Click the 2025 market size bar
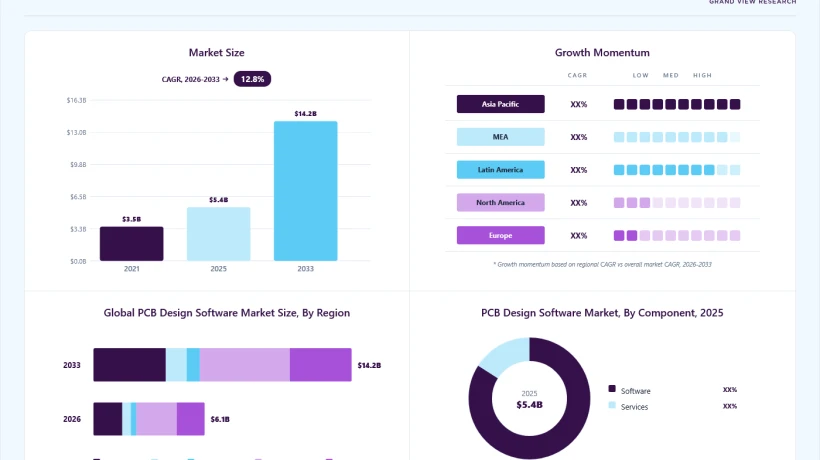 [219, 234]
